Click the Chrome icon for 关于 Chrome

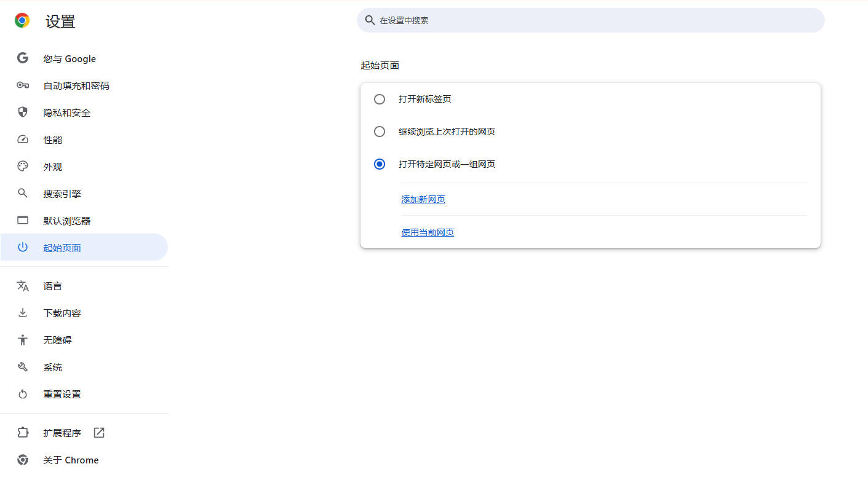coord(23,460)
